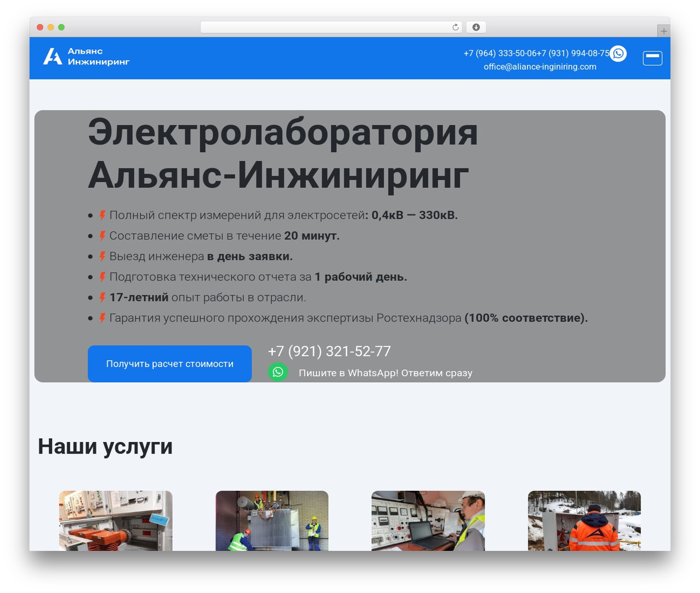Click Получить расчет стоимости button
This screenshot has width=700, height=593.
pyautogui.click(x=170, y=364)
